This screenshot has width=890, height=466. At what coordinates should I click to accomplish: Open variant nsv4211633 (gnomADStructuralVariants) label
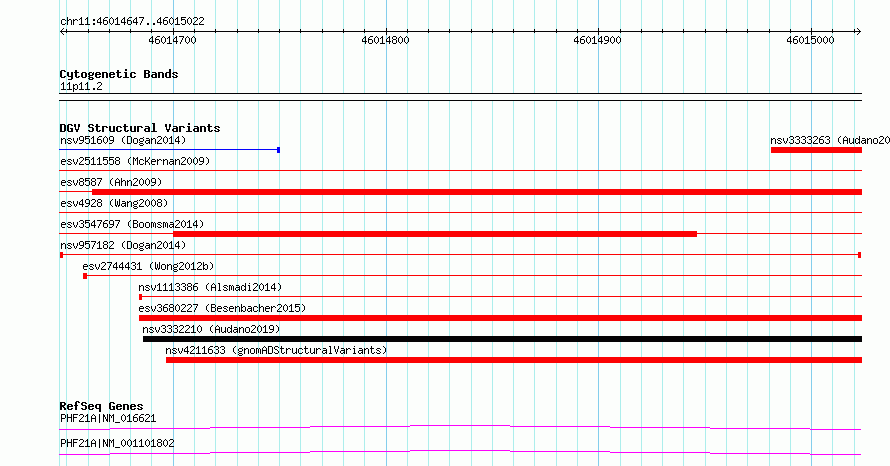pyautogui.click(x=276, y=350)
